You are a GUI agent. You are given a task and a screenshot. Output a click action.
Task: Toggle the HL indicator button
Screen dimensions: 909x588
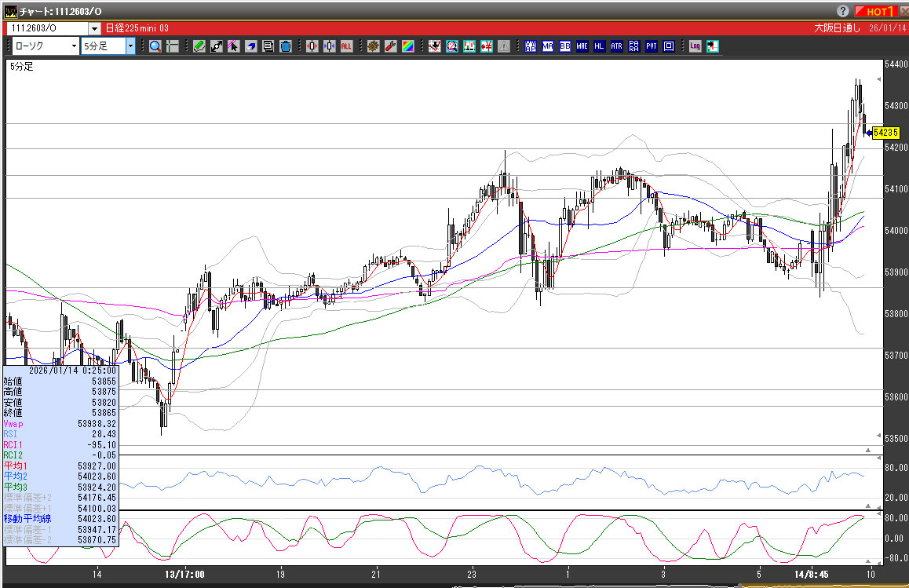600,46
